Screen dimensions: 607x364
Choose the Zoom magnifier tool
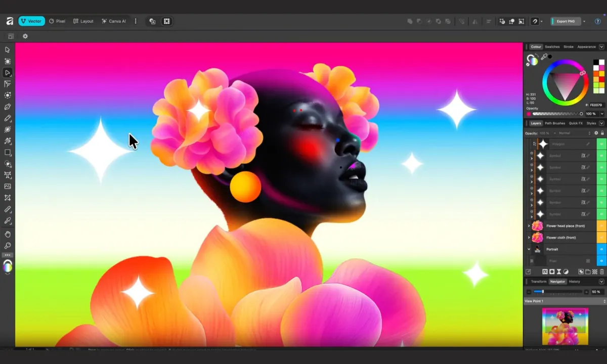coord(8,246)
